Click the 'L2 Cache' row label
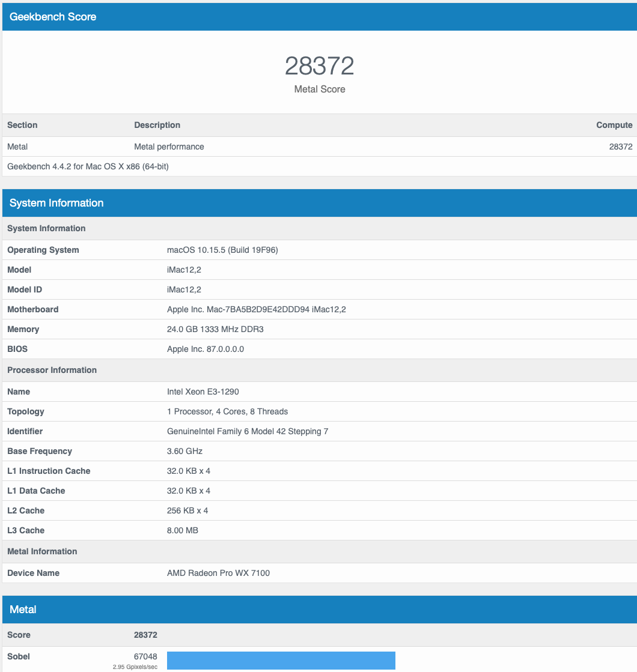Image resolution: width=637 pixels, height=672 pixels. point(26,510)
